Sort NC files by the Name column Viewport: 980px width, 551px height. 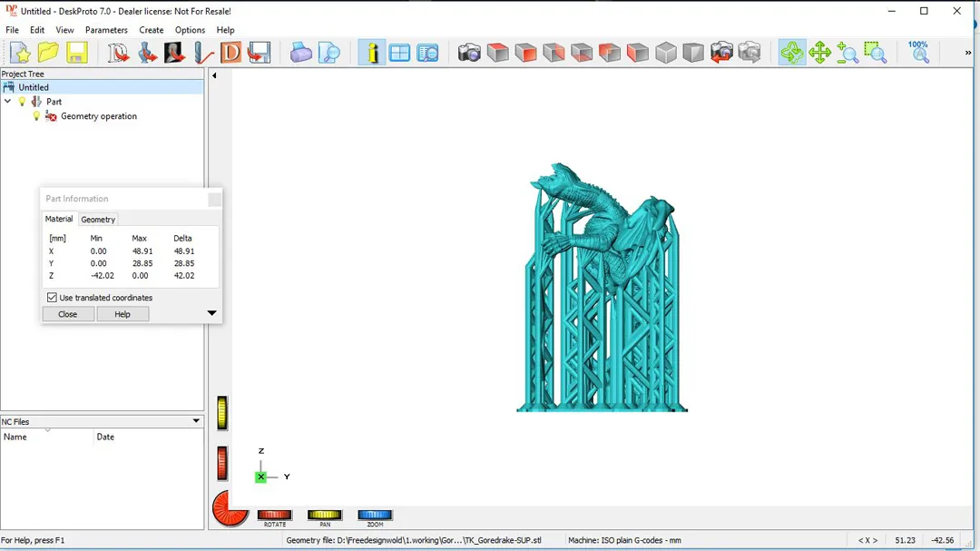pos(47,437)
